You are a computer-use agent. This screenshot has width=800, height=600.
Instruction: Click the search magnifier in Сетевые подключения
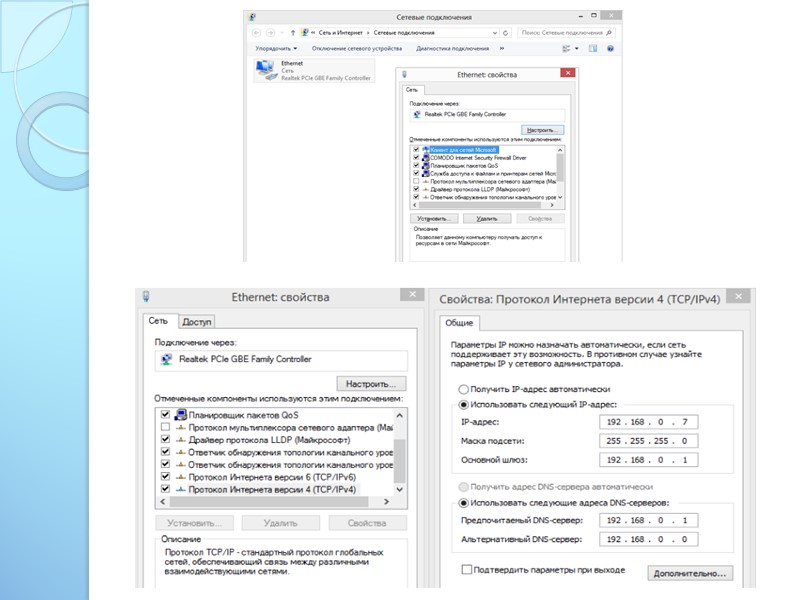coord(609,33)
